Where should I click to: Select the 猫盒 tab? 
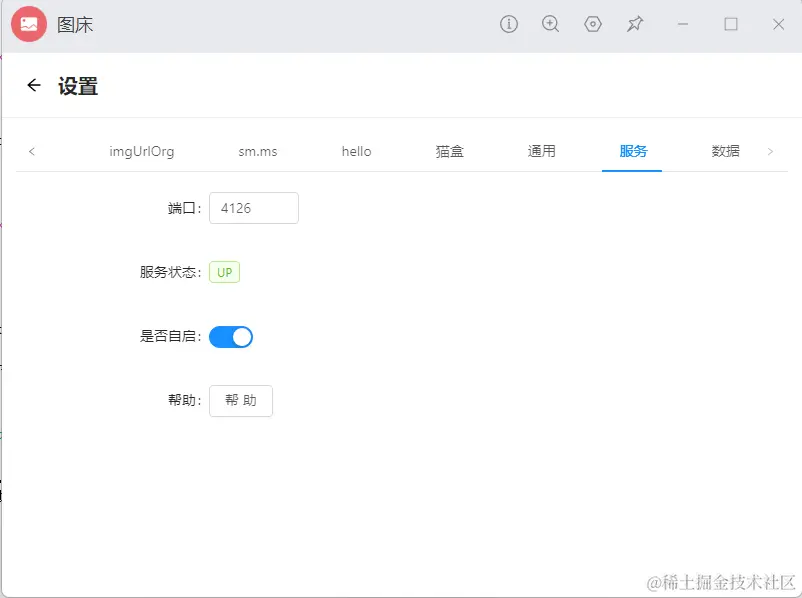click(x=450, y=151)
